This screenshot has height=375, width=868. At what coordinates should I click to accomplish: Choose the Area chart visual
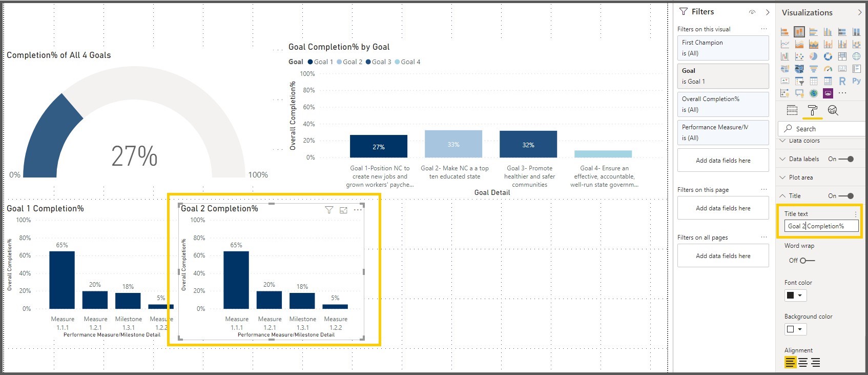(799, 44)
